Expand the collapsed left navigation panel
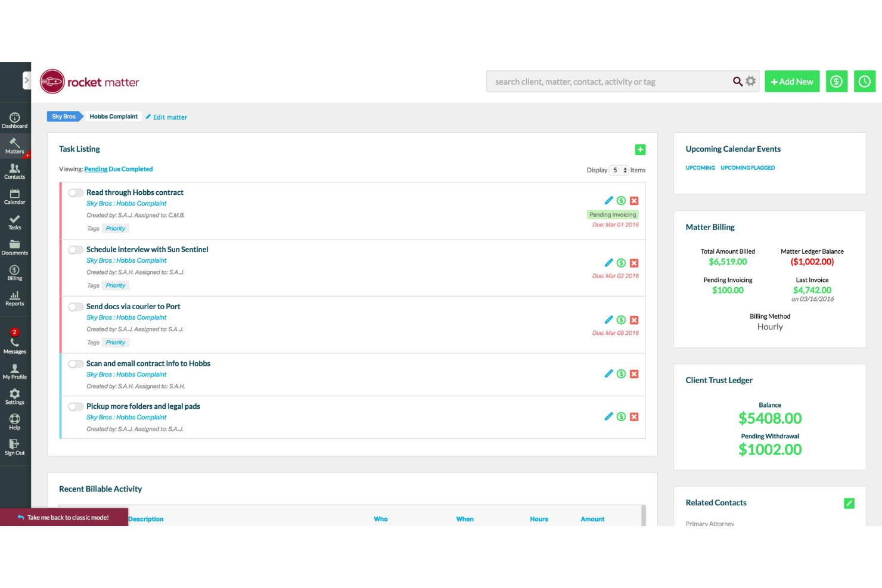 point(25,79)
